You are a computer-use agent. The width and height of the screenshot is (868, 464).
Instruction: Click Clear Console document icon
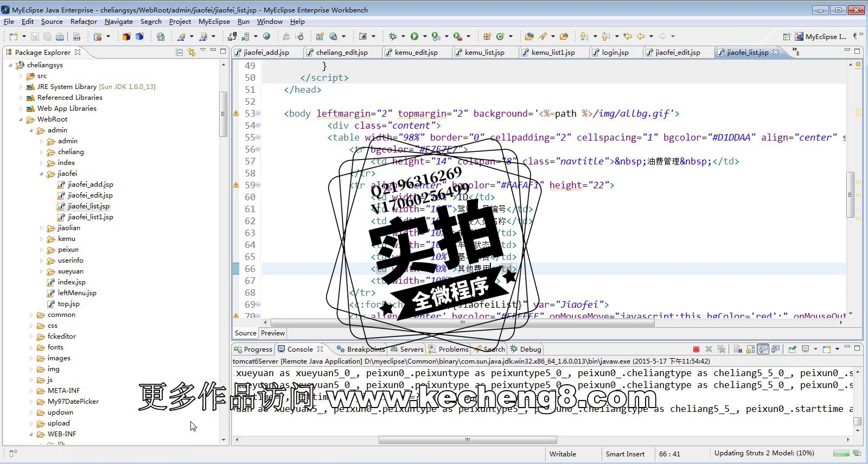tap(738, 349)
